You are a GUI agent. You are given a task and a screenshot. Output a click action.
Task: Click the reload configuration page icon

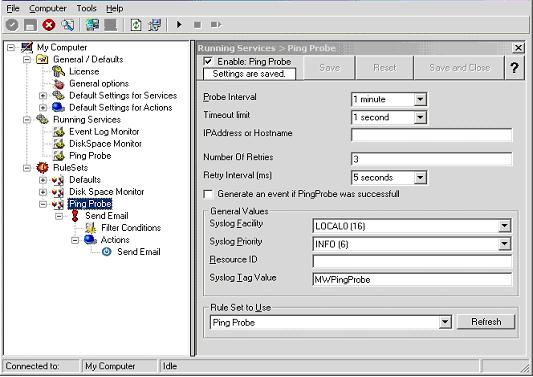coord(136,25)
